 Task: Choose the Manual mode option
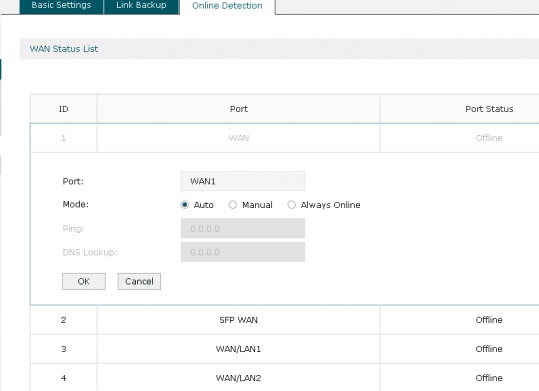point(233,205)
